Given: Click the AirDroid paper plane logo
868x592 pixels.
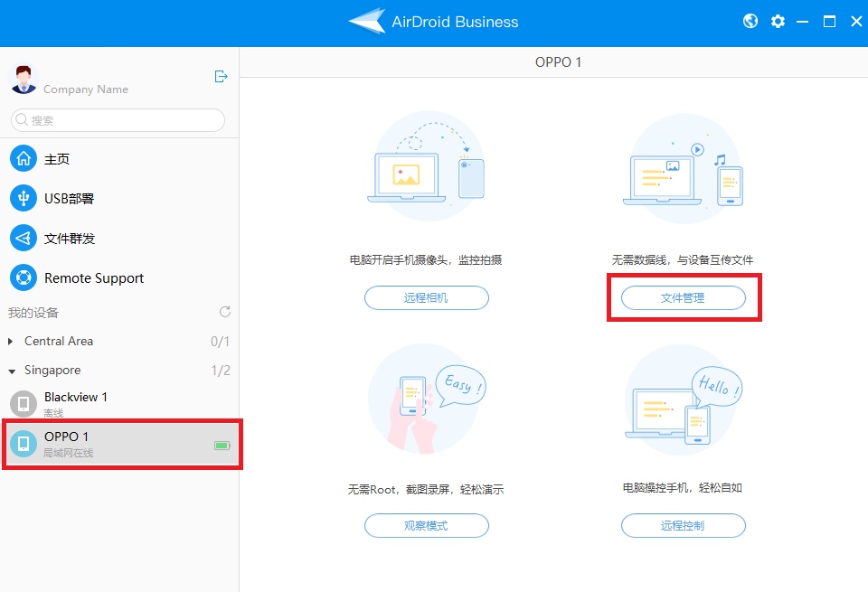Looking at the screenshot, I should pos(367,21).
